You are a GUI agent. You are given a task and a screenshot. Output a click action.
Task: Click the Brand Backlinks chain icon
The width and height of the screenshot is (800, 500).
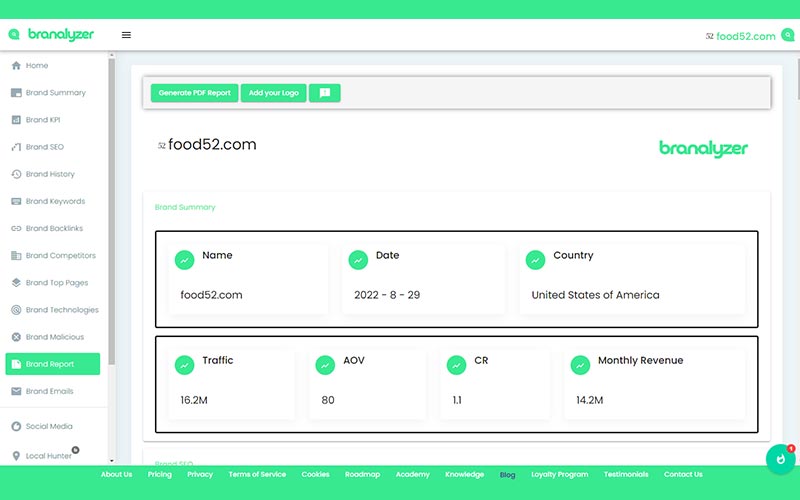(x=16, y=228)
